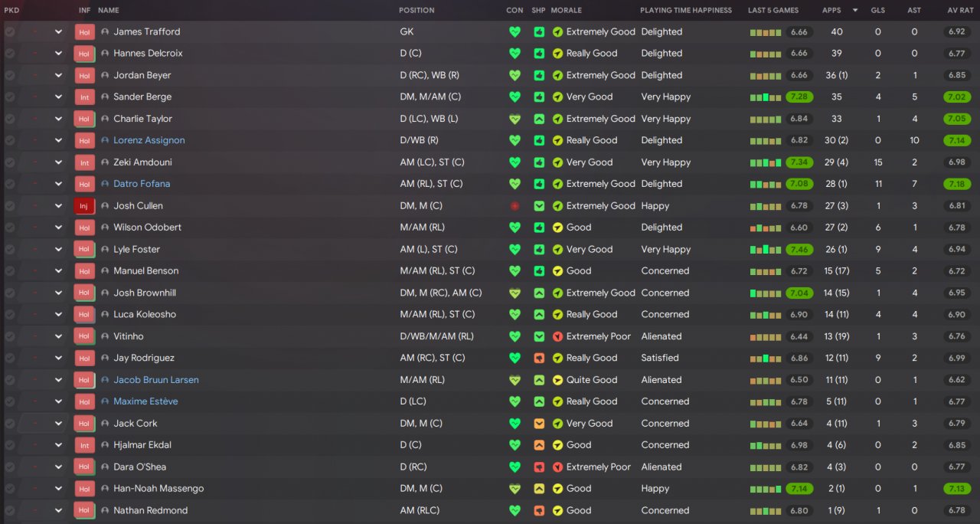Toggle the picked checkbox for Nathan Redmond
This screenshot has height=524, width=980.
[x=10, y=510]
